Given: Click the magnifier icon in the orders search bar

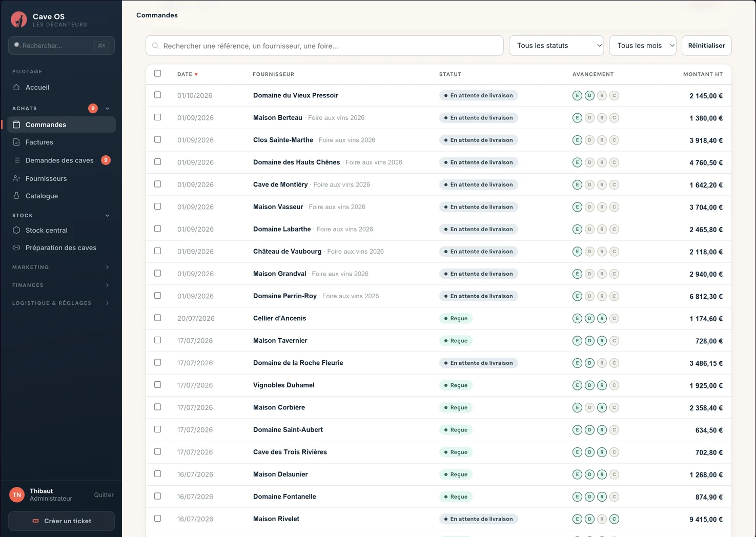Looking at the screenshot, I should 155,46.
